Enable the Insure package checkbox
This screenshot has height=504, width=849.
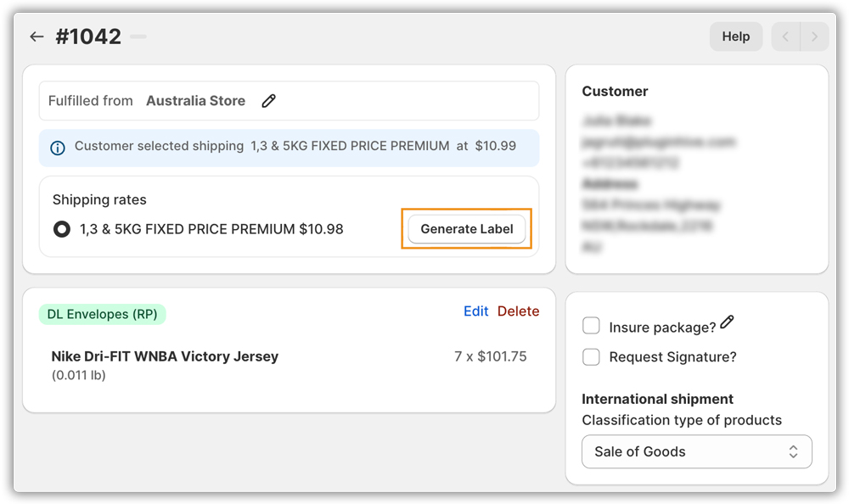pos(592,327)
